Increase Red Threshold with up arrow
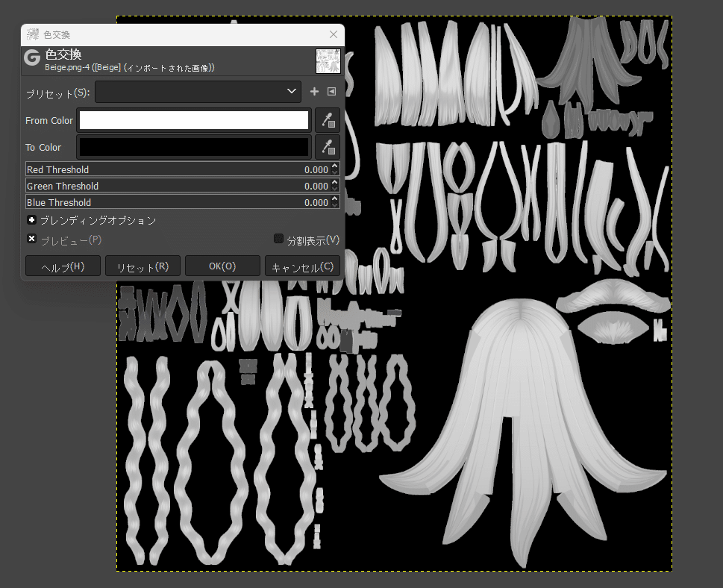This screenshot has height=588, width=723. click(x=335, y=166)
